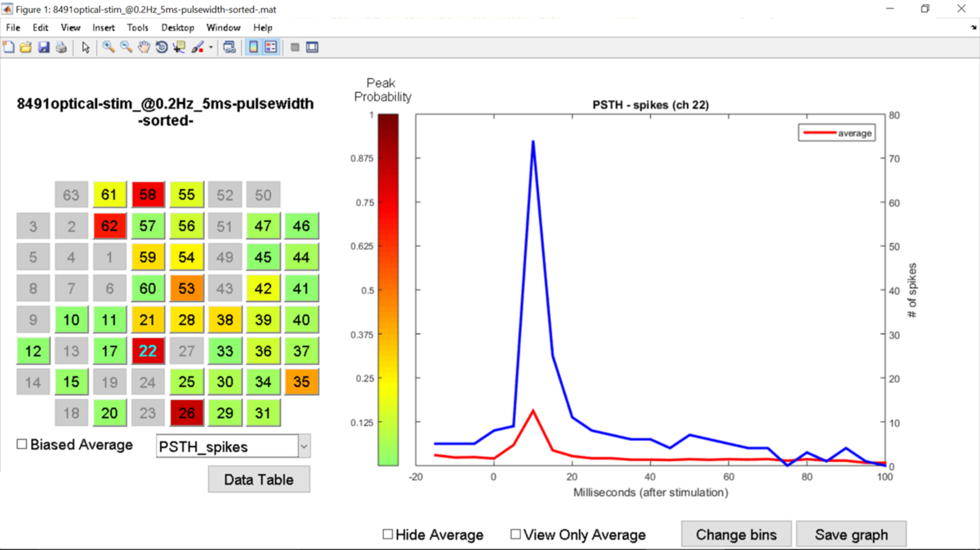Toggle the Insert Colorbar icon
Screen dimensions: 980x550
tap(254, 47)
